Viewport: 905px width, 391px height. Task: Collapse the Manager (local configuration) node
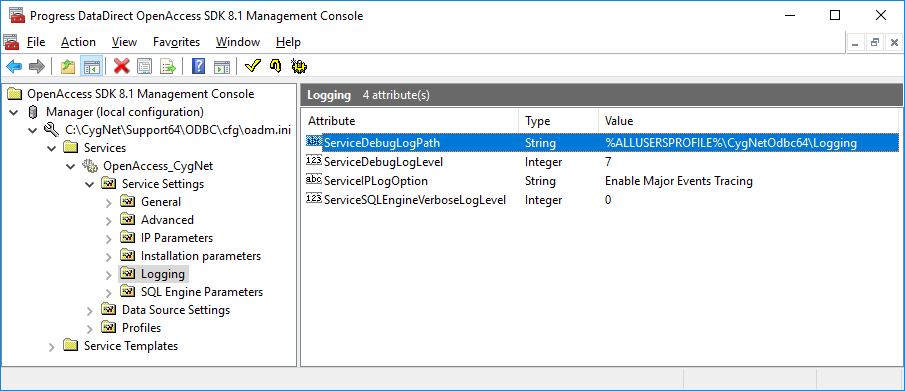click(14, 112)
